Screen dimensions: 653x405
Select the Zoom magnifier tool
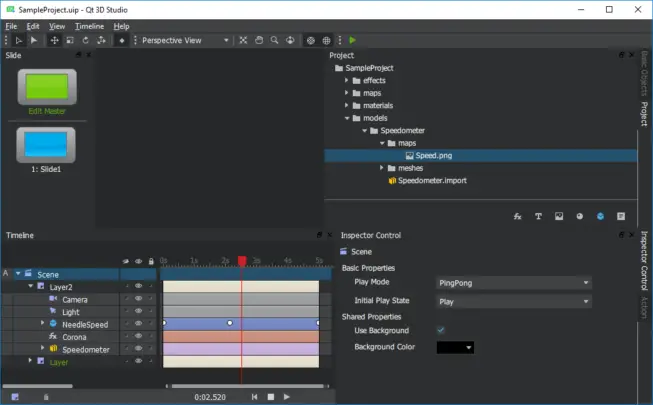click(x=274, y=40)
